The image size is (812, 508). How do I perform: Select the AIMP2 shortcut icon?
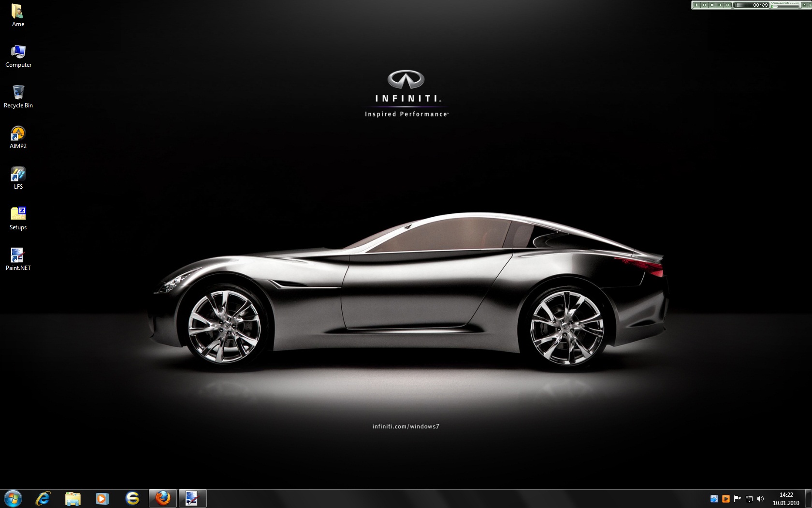[18, 137]
